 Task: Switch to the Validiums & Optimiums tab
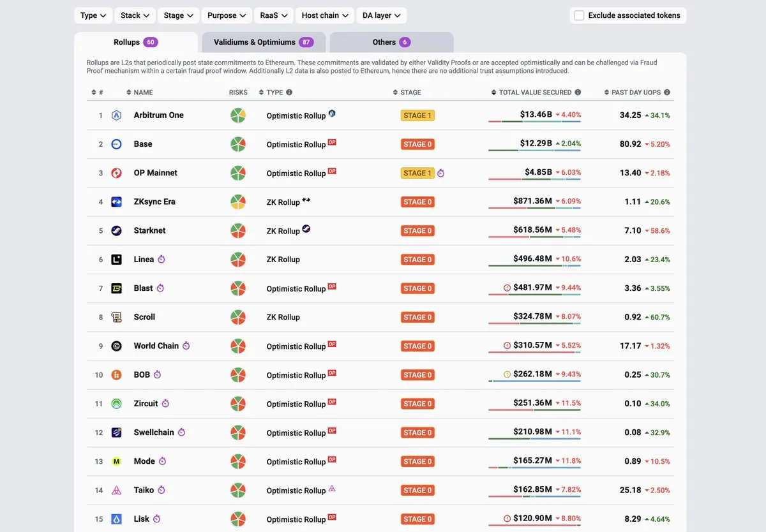click(264, 42)
